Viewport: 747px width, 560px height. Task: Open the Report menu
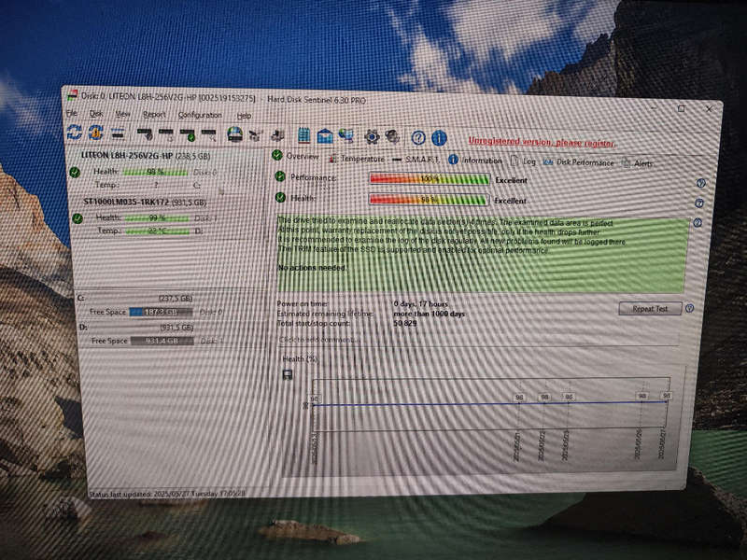click(x=154, y=115)
